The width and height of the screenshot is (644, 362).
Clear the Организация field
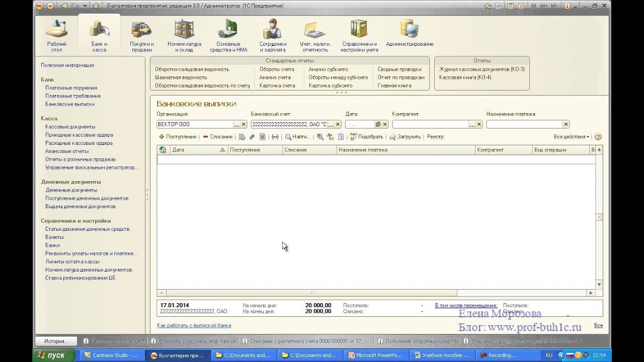(x=244, y=124)
